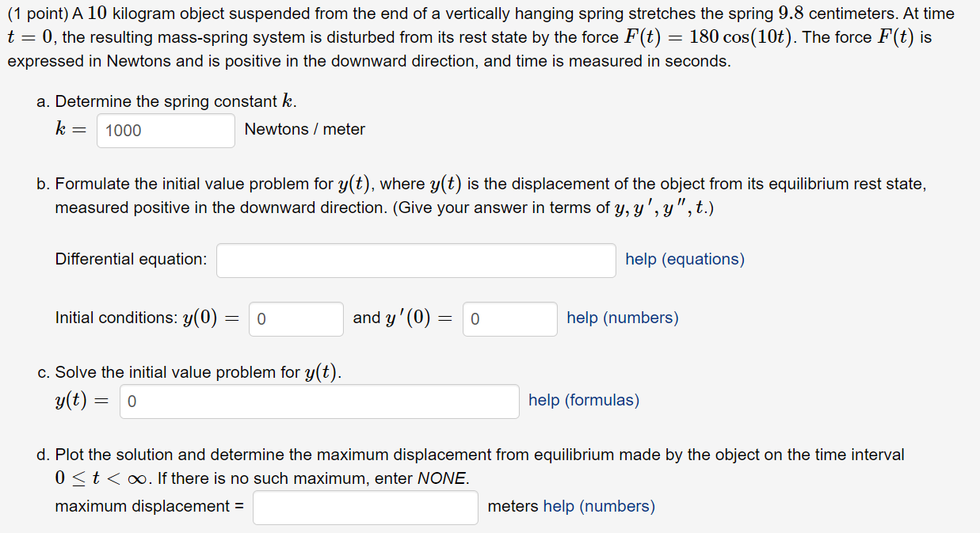Click the Newtons / meter unit label

click(x=304, y=129)
